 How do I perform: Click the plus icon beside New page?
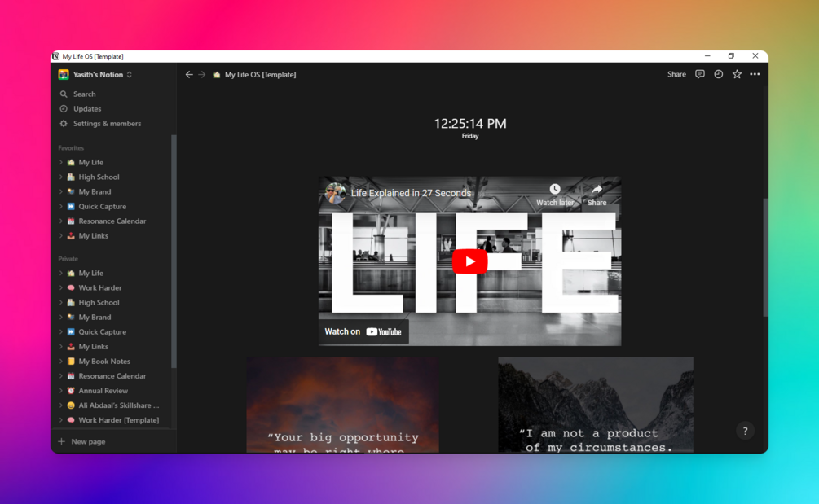point(62,441)
